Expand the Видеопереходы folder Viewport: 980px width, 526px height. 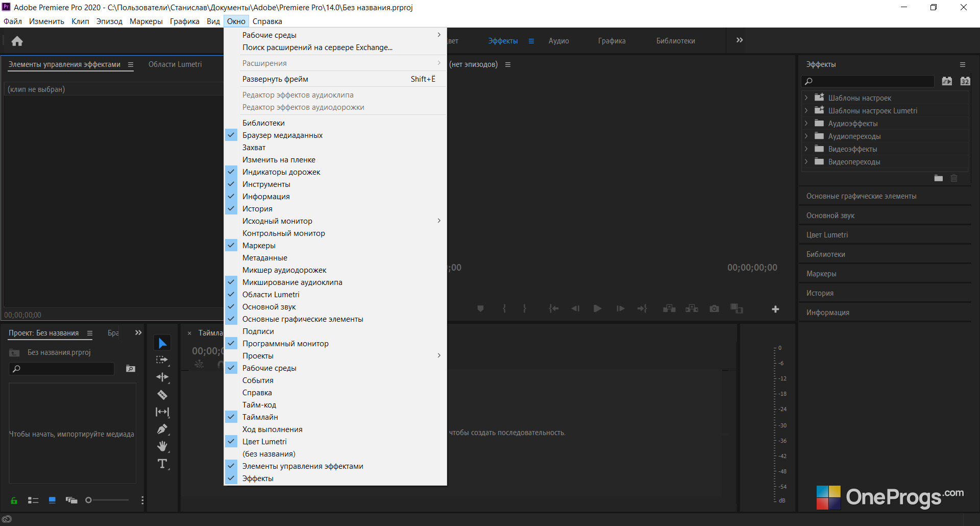pos(806,161)
